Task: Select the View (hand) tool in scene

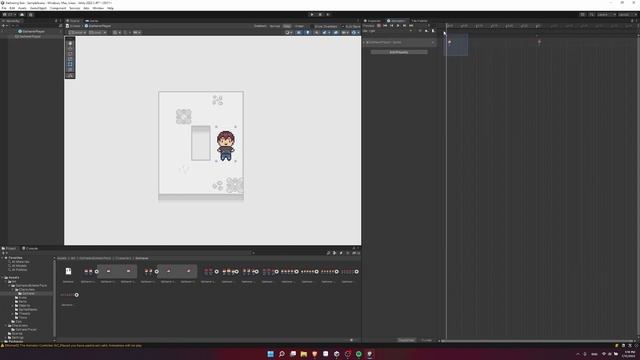Action: point(70,43)
